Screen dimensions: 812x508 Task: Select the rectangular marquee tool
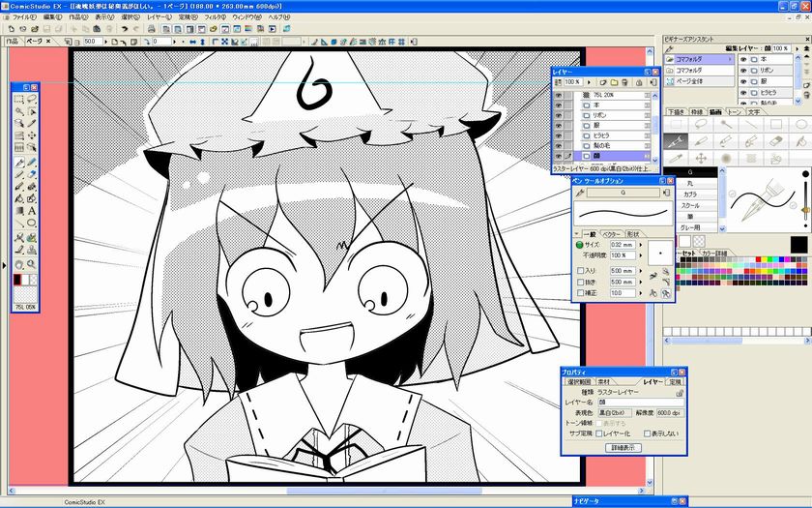[19, 99]
